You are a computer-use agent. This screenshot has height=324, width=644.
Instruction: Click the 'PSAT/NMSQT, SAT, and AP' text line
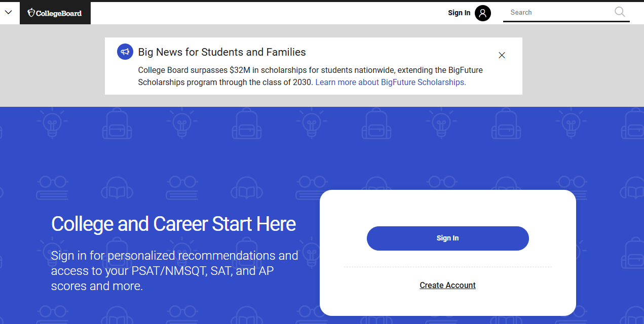[x=162, y=271]
